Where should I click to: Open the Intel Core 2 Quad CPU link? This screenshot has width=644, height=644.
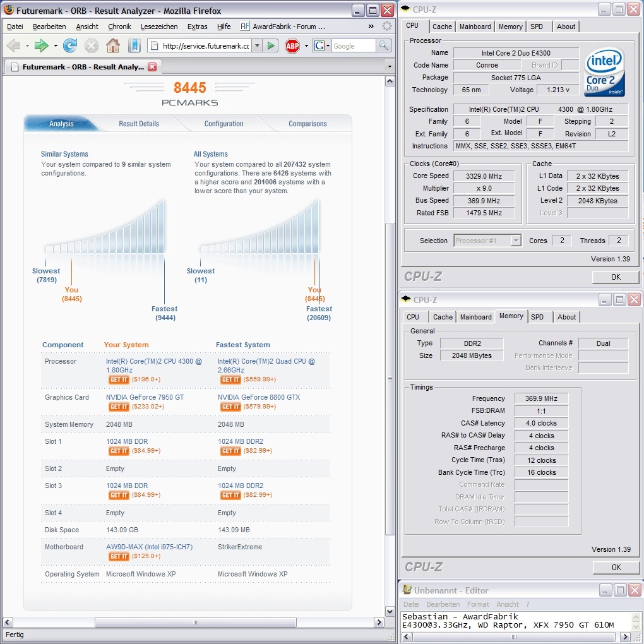266,366
